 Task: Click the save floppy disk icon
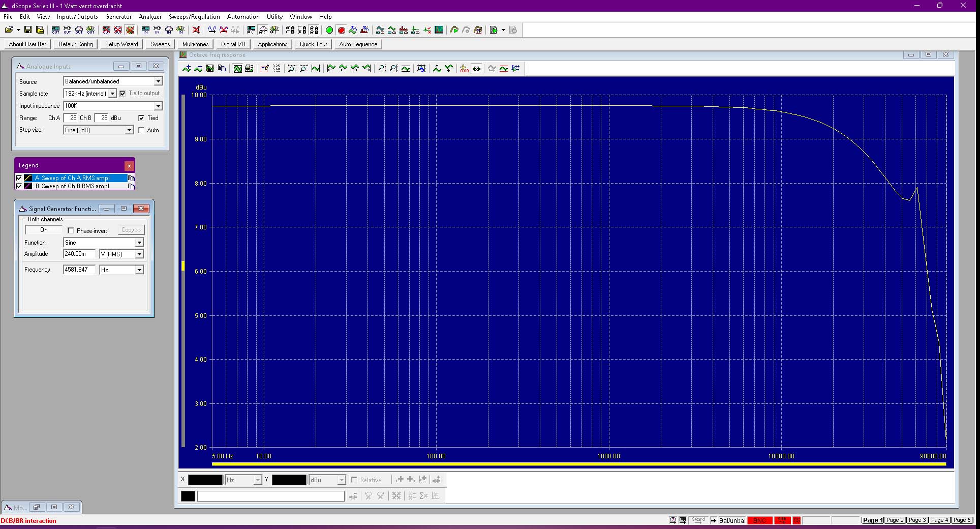click(x=28, y=30)
